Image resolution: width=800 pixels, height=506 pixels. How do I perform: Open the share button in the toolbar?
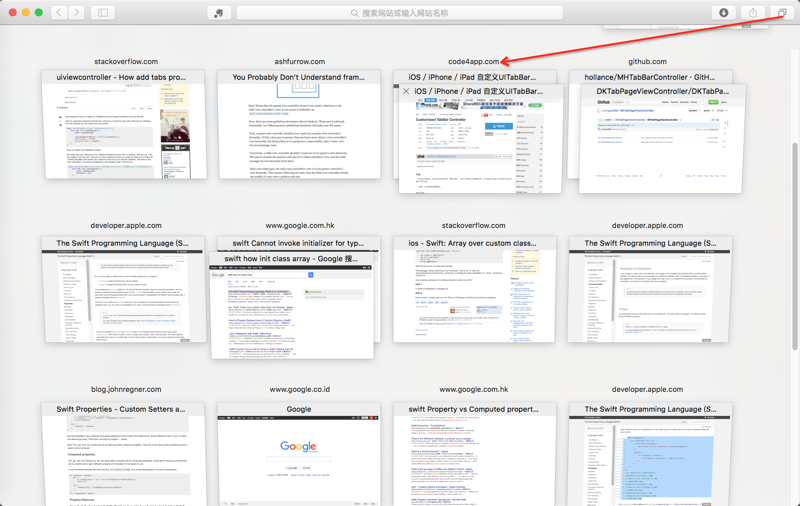point(753,13)
